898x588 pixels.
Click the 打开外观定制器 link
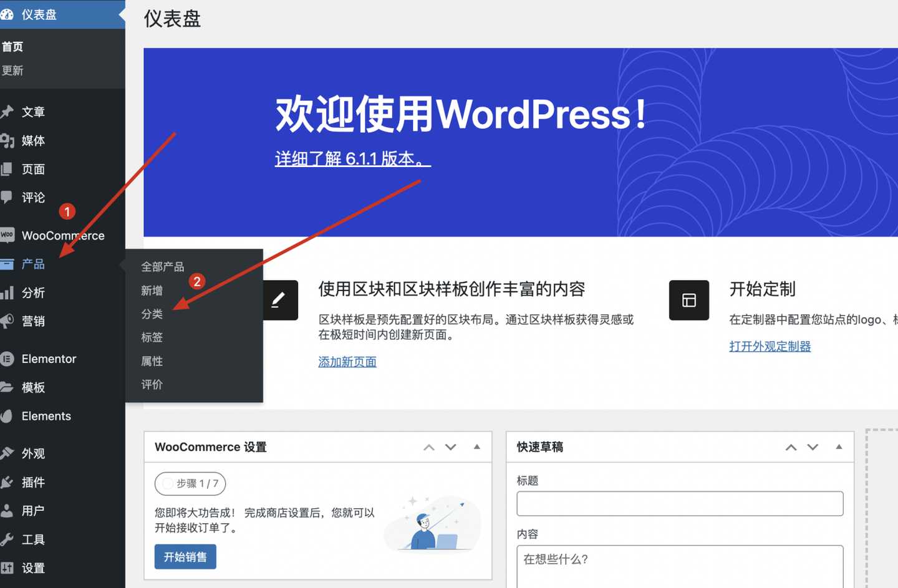pyautogui.click(x=770, y=346)
